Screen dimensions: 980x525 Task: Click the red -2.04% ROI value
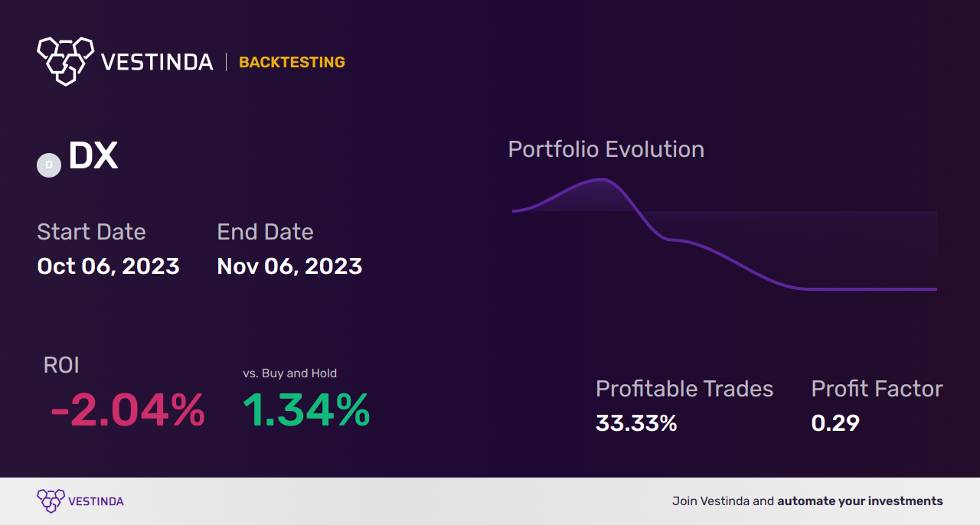click(x=127, y=410)
